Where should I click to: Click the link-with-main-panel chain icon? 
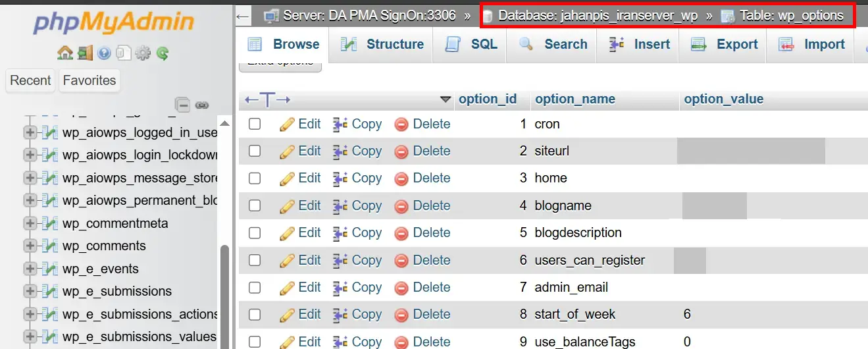[x=202, y=105]
